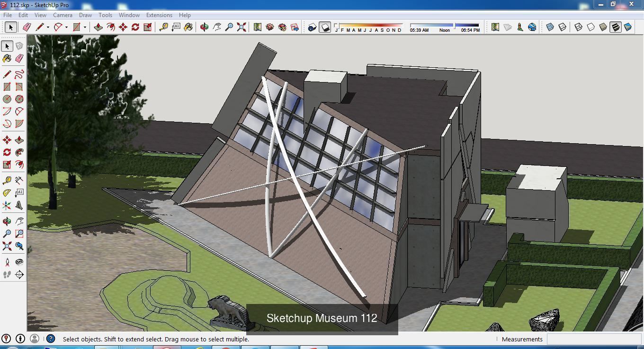Click the "Noon" time label
Screen dimensions: 644x349
click(445, 30)
